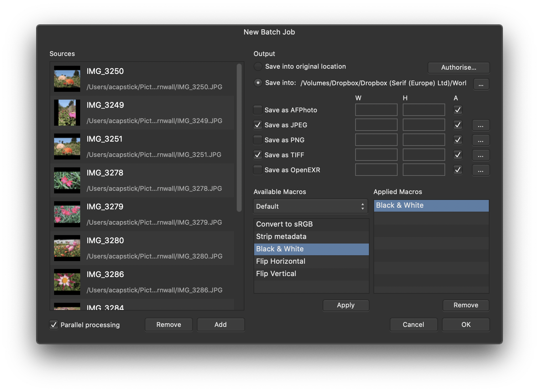Enable the Save as AFPhoto checkbox
Viewport: 539px width, 392px height.
(x=258, y=110)
